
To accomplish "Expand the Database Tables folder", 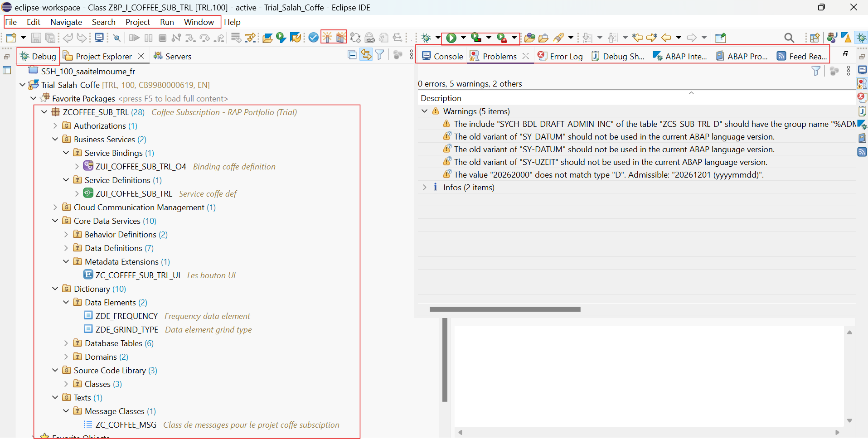I will coord(66,343).
